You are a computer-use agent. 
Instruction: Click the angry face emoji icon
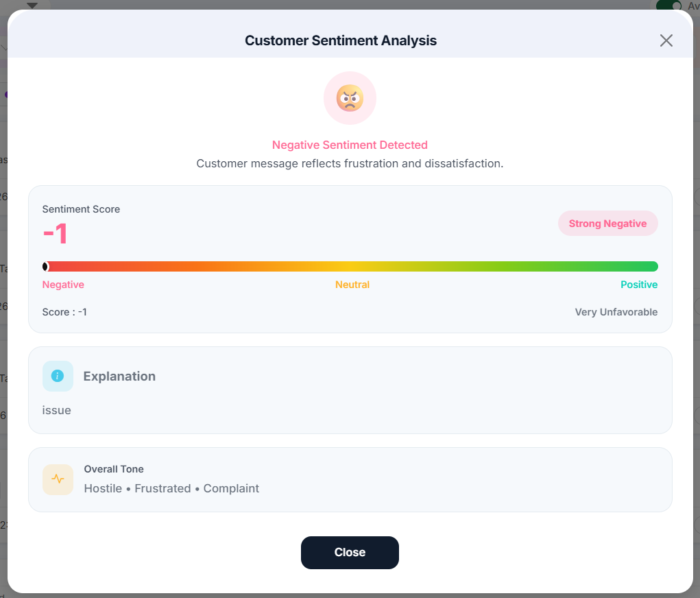350,98
